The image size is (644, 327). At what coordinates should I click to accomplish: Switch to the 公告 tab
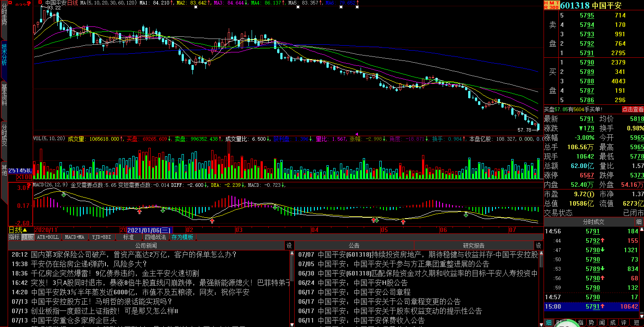pyautogui.click(x=354, y=245)
